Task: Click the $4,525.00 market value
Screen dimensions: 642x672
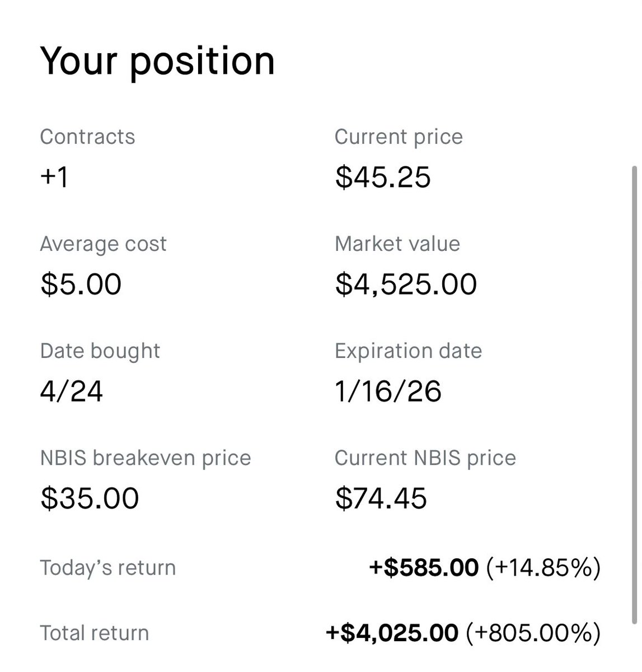Action: [406, 284]
